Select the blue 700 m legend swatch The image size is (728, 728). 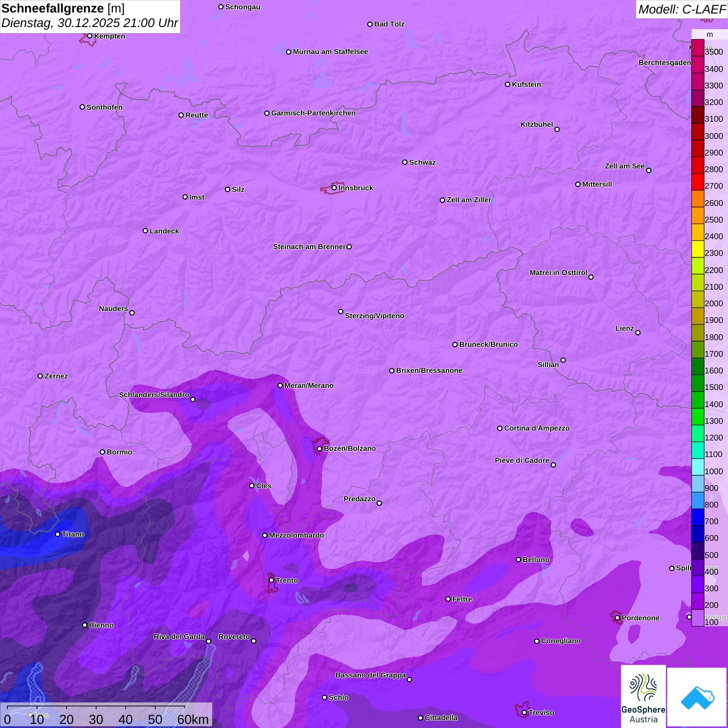[698, 517]
